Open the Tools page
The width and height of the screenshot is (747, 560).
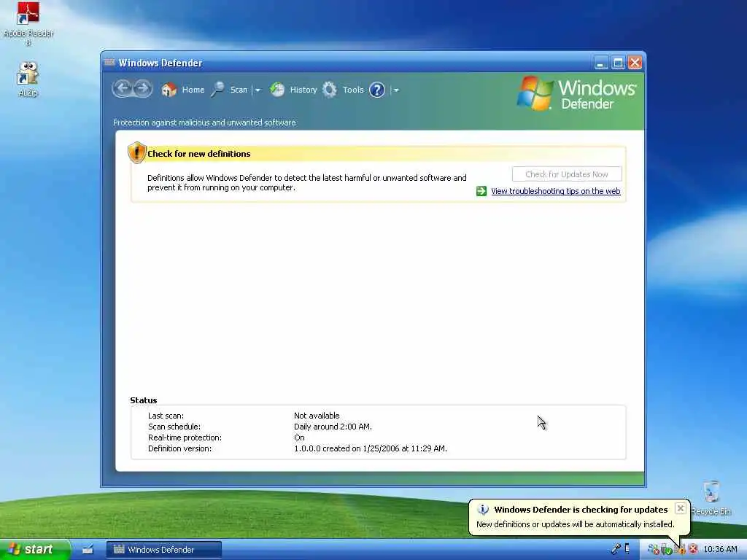click(353, 90)
